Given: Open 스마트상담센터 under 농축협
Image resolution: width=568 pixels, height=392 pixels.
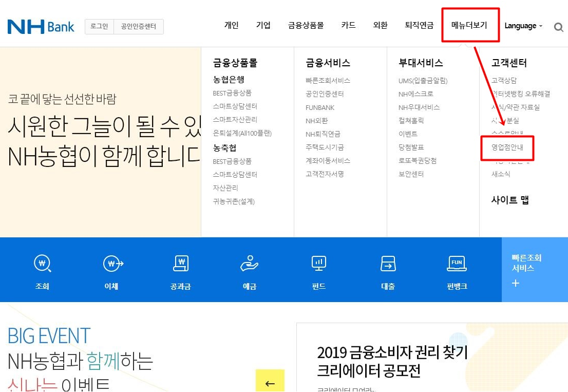Looking at the screenshot, I should click(235, 174).
